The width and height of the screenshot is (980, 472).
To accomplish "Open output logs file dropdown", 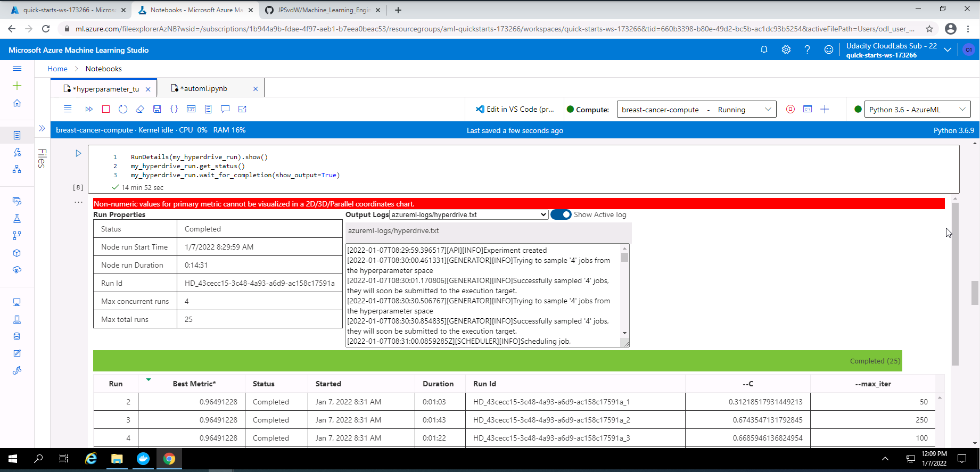I will coord(469,214).
